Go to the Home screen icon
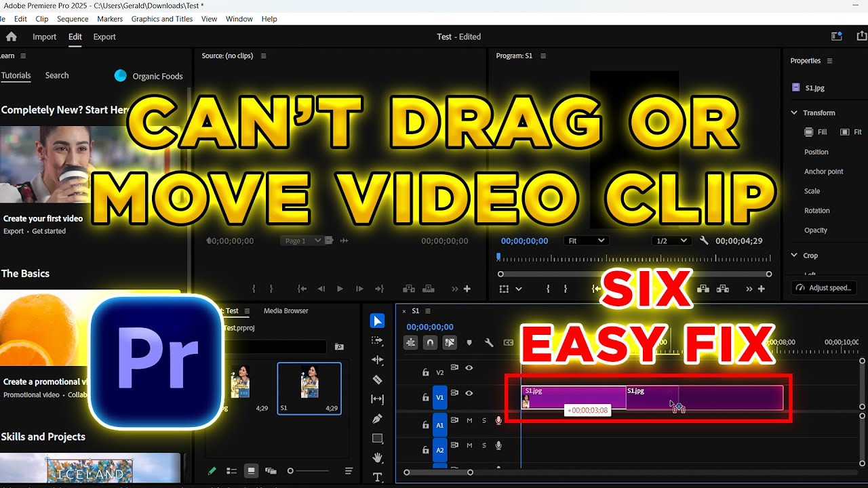868x488 pixels. (11, 37)
